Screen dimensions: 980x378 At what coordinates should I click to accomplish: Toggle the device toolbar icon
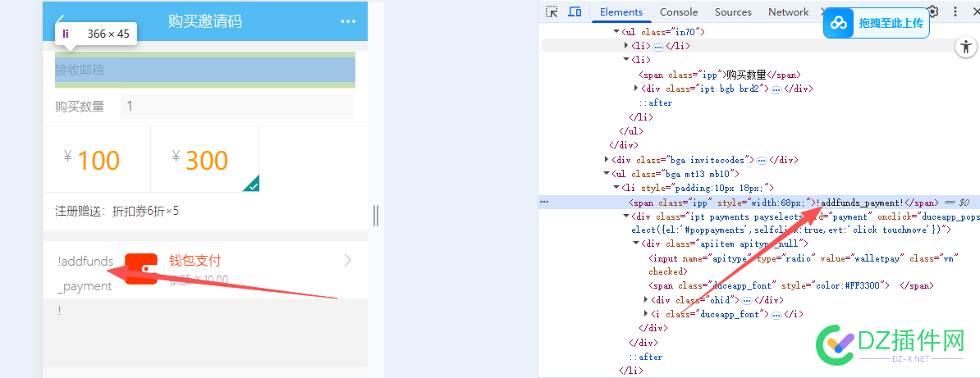[575, 11]
